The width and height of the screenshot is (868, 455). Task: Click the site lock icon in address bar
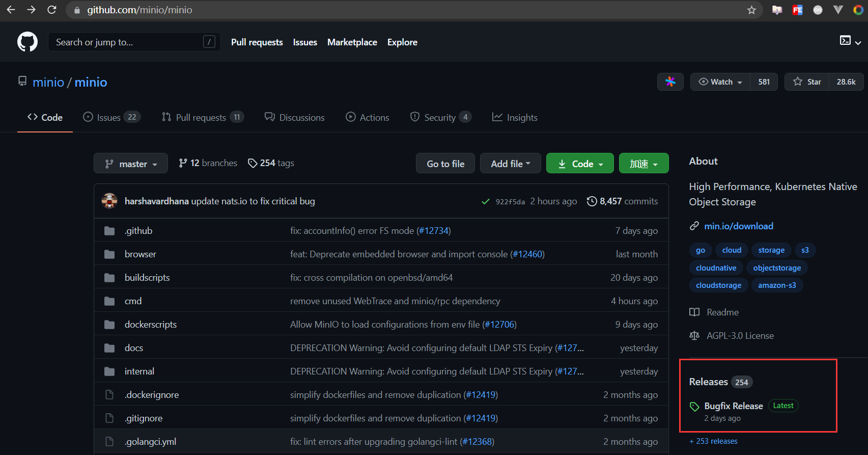pos(77,10)
